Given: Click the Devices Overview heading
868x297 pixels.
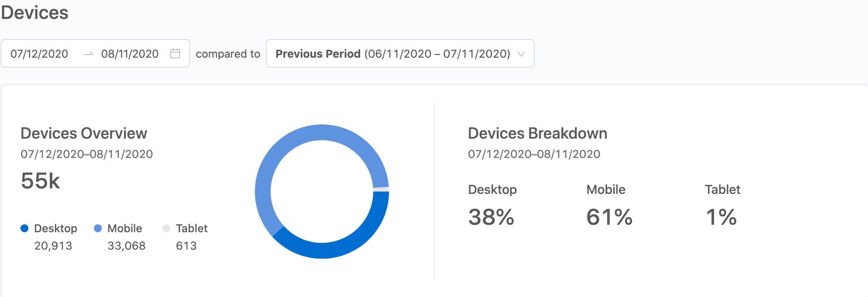Looking at the screenshot, I should [x=84, y=133].
